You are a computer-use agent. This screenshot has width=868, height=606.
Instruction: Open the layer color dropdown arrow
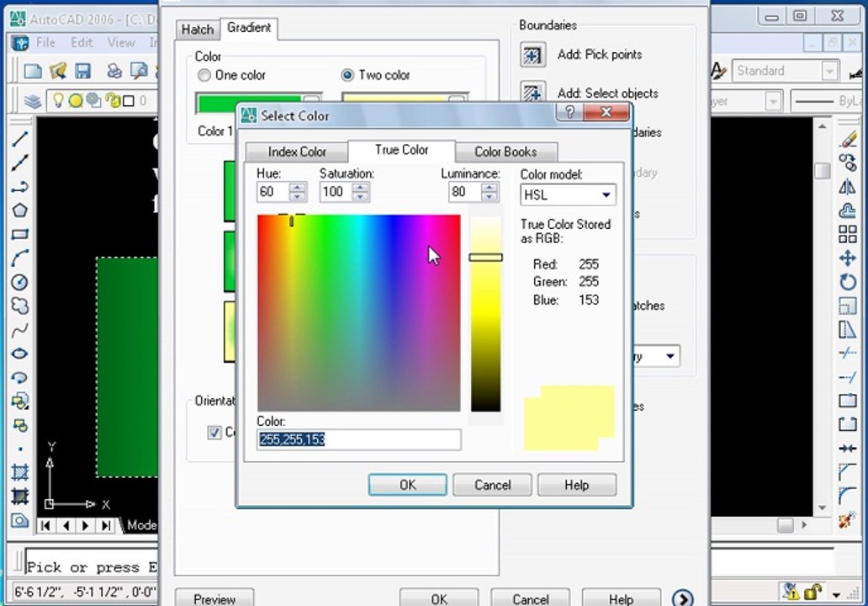point(773,101)
